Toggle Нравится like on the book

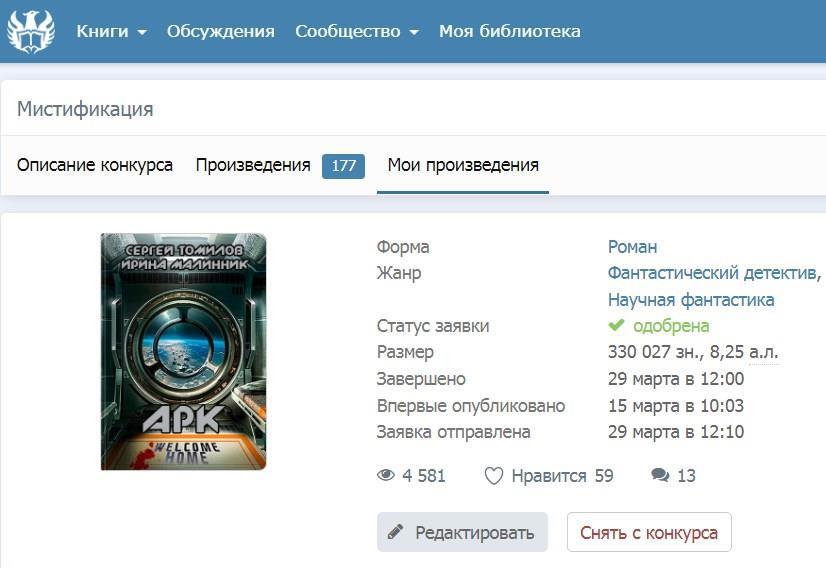tap(548, 476)
